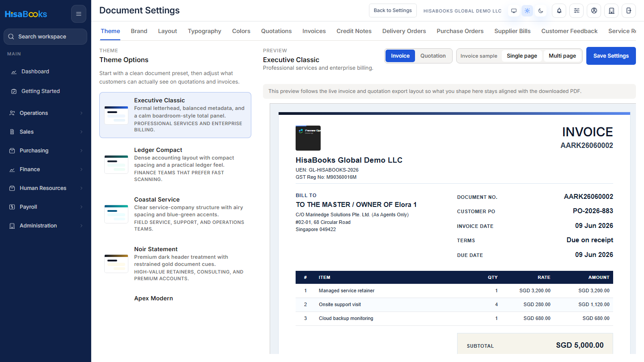
Task: Click Noir Statement theme thumbnail
Action: 116,264
